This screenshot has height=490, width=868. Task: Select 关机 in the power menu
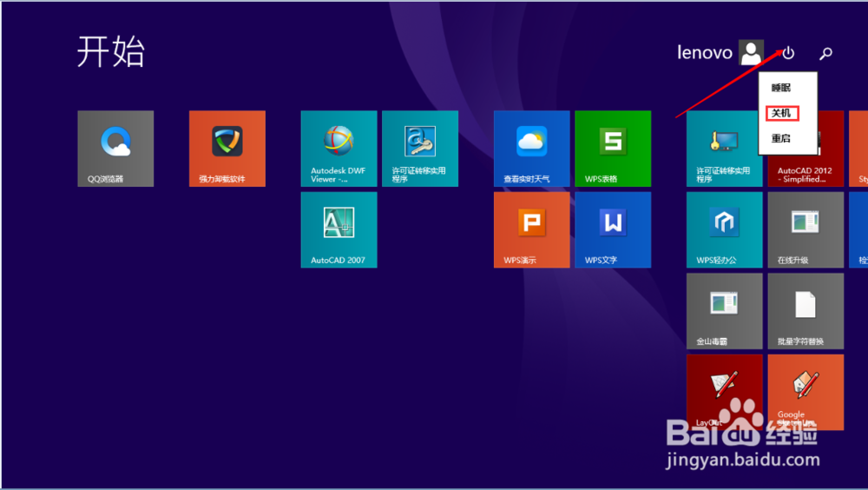pos(782,113)
